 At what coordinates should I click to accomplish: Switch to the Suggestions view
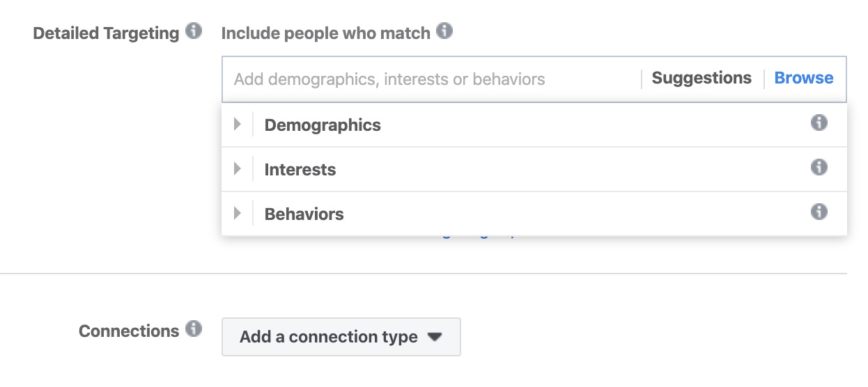(x=702, y=78)
